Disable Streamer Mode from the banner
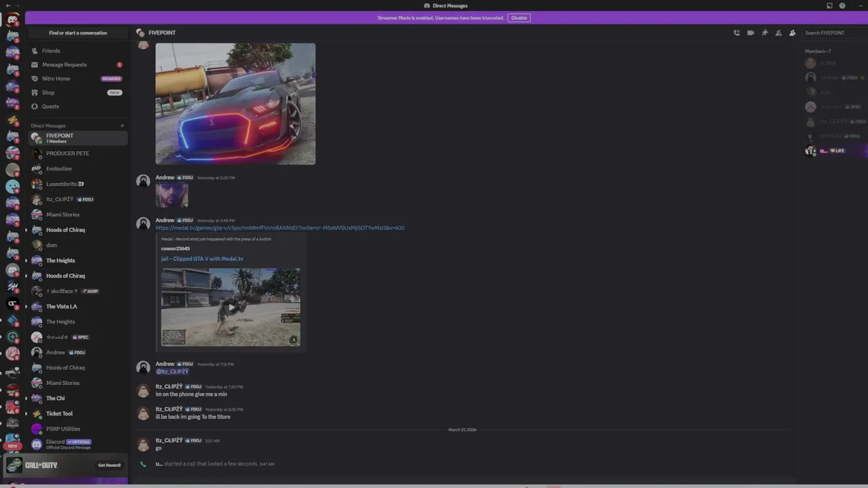 pos(519,18)
